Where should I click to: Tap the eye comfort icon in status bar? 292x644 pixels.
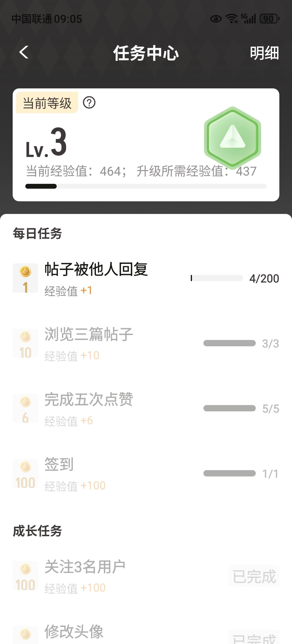(216, 19)
